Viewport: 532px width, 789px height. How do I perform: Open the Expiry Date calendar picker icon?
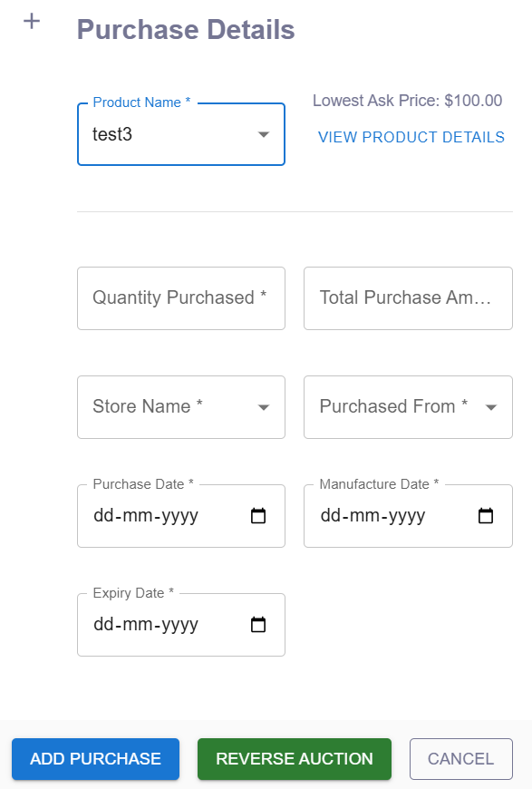click(258, 625)
